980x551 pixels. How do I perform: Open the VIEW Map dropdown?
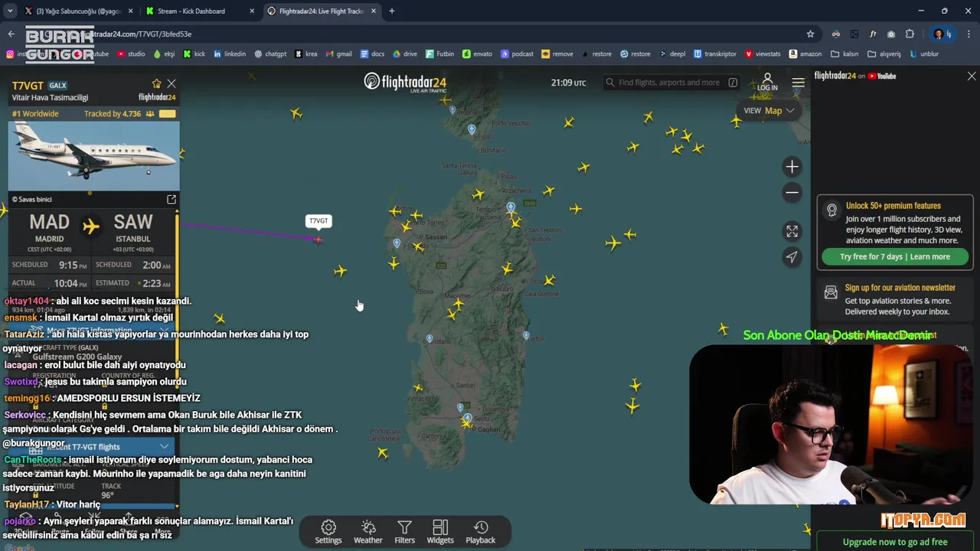click(x=769, y=110)
